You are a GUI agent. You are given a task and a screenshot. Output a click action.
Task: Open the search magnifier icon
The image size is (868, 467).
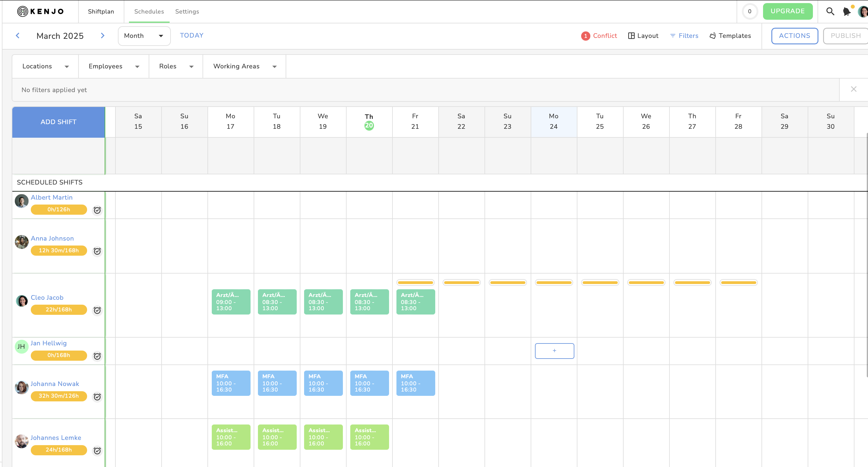point(830,11)
